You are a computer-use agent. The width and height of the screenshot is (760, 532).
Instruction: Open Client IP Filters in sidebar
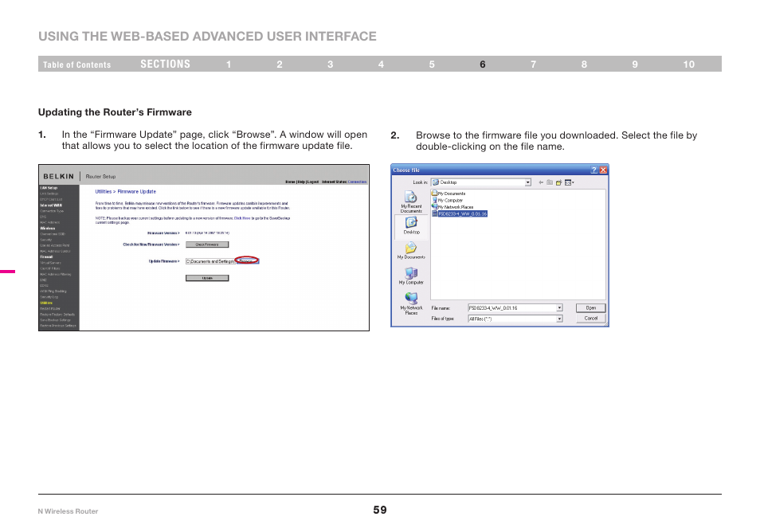coord(50,268)
